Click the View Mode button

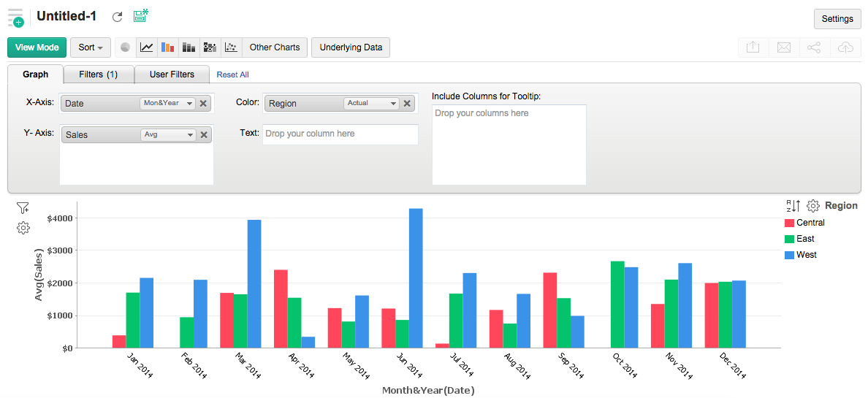point(37,47)
